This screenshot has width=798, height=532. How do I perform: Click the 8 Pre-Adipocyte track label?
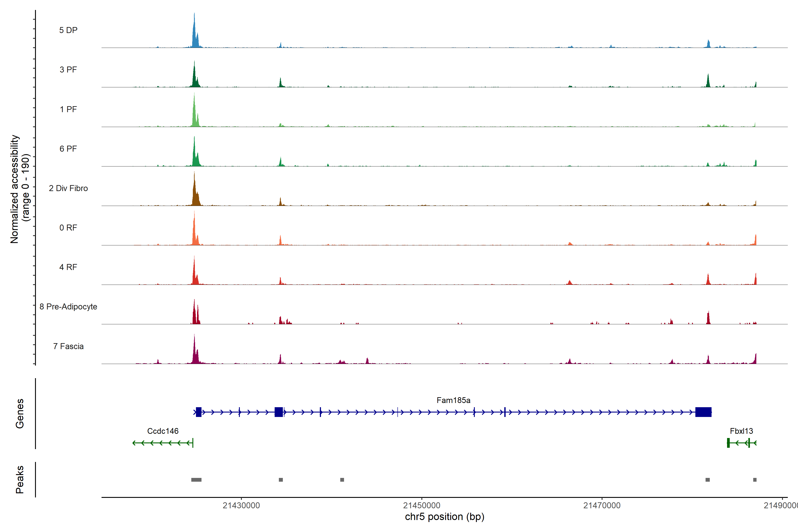(68, 307)
